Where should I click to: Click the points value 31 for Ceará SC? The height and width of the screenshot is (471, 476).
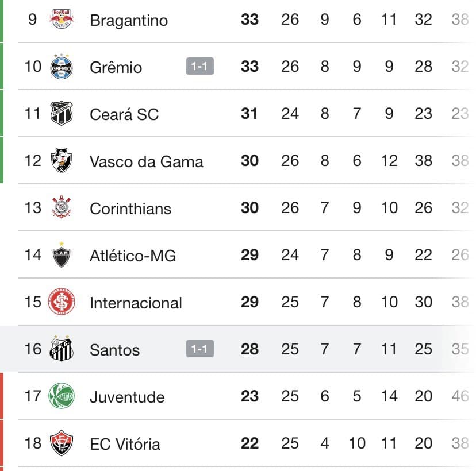(x=249, y=114)
